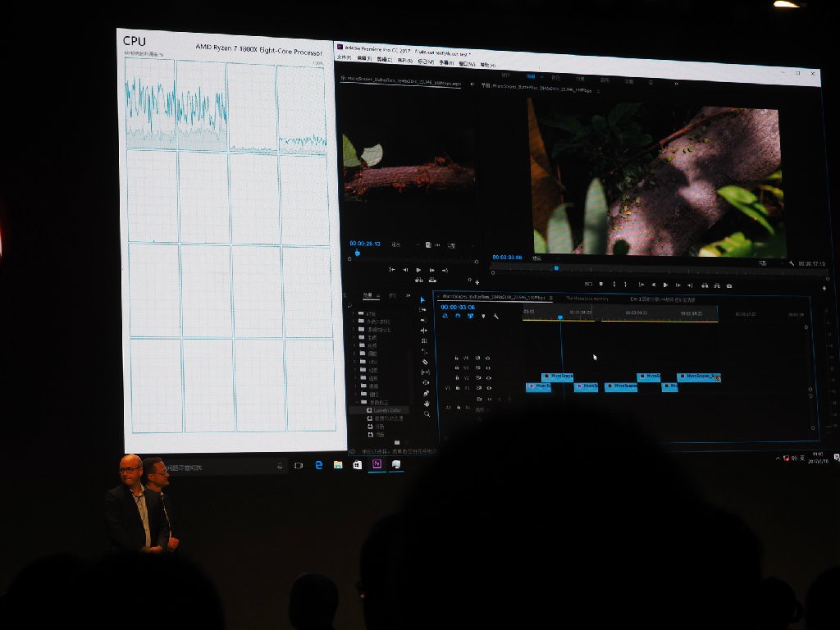840x630 pixels.
Task: Open Microsoft Edge from the taskbar
Action: [x=319, y=465]
